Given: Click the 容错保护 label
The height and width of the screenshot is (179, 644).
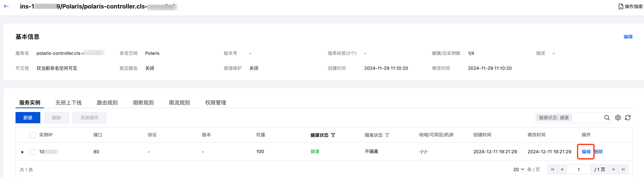Looking at the screenshot, I should tap(233, 68).
